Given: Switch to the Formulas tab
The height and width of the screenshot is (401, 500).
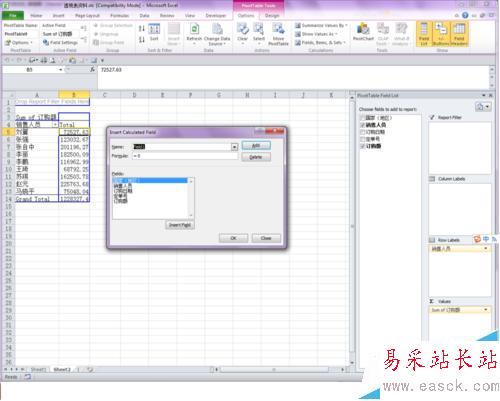Looking at the screenshot, I should (119, 16).
